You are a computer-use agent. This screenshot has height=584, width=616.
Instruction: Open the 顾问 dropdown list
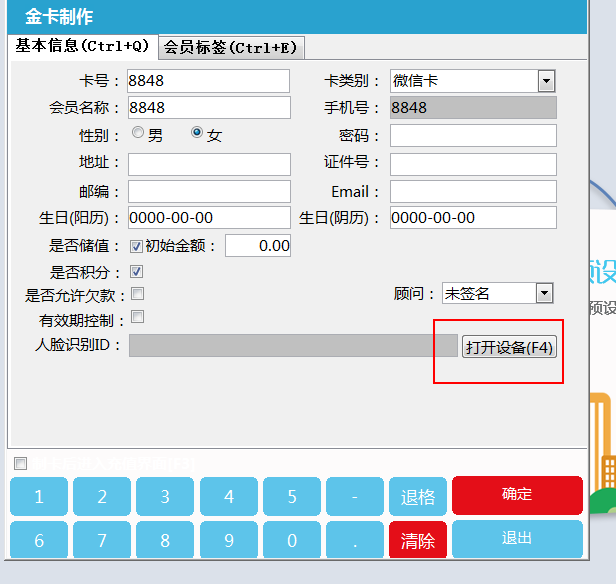click(544, 293)
